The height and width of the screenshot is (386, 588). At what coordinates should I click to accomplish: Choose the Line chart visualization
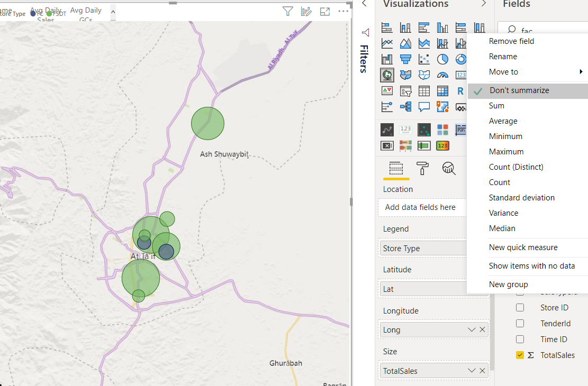(387, 43)
